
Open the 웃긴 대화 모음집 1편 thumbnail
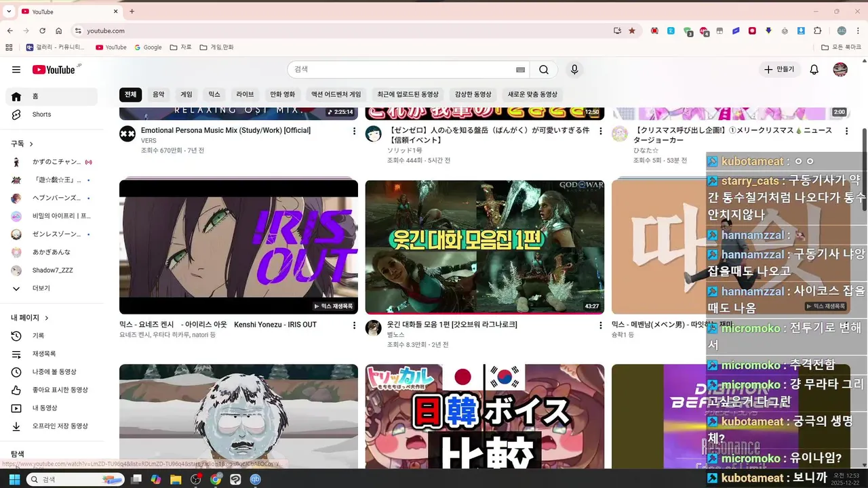(x=485, y=247)
